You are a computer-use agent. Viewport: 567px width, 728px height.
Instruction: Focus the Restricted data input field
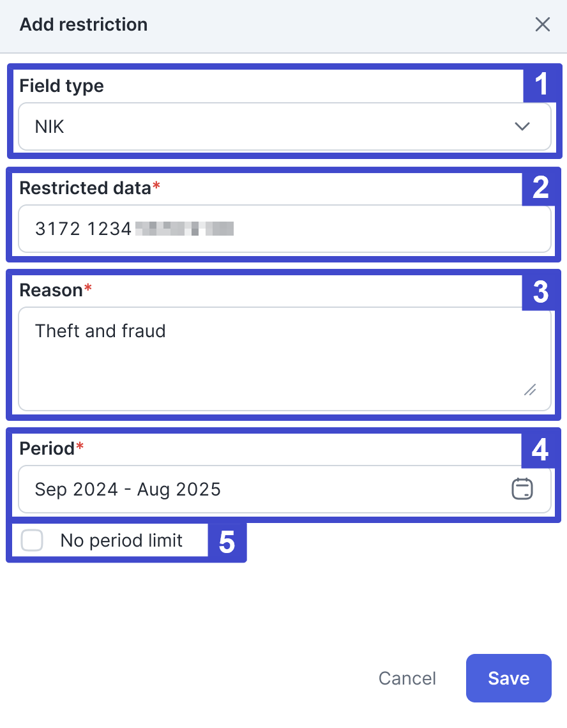[285, 229]
